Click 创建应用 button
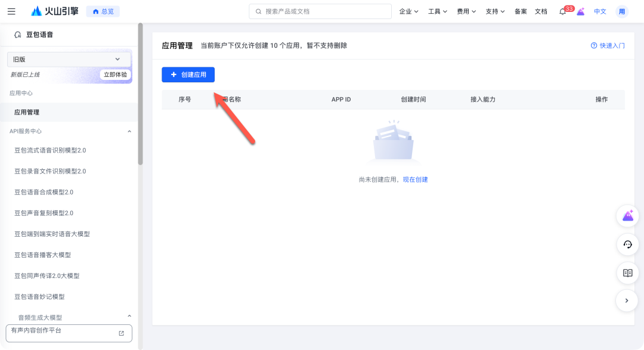Viewport: 644px width, 350px height. [188, 75]
